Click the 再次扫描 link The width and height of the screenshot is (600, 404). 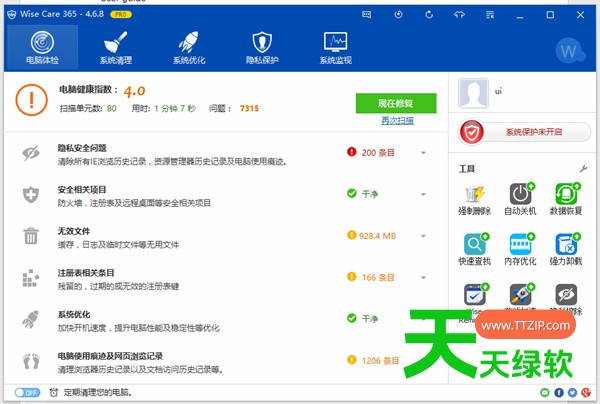click(398, 121)
